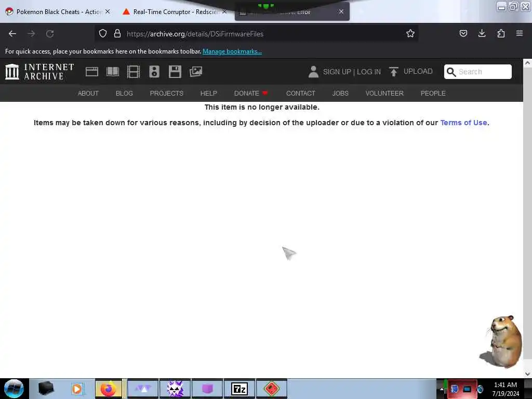Viewport: 532px width, 399px height.
Task: Open the Firefox hamburger menu
Action: point(520,33)
